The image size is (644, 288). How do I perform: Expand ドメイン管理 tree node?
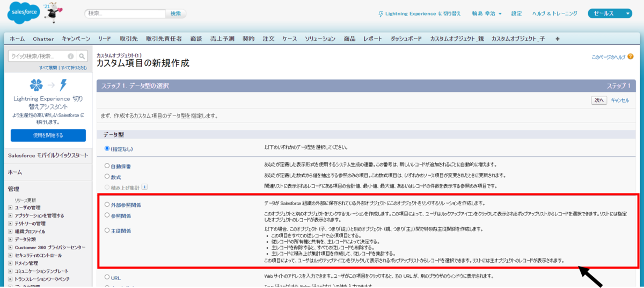click(x=10, y=263)
